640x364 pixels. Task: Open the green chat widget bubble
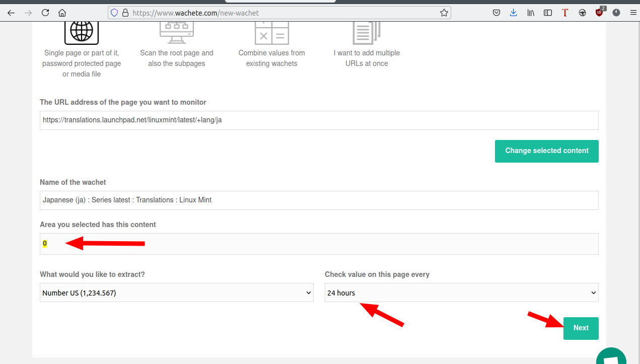tap(611, 355)
